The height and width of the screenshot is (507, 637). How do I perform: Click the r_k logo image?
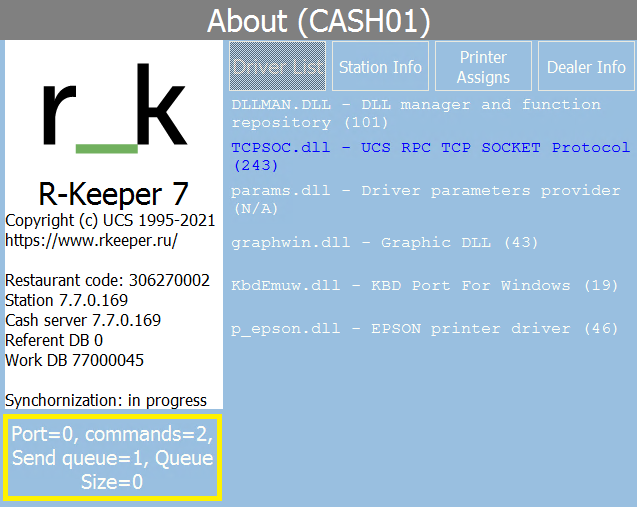(114, 108)
